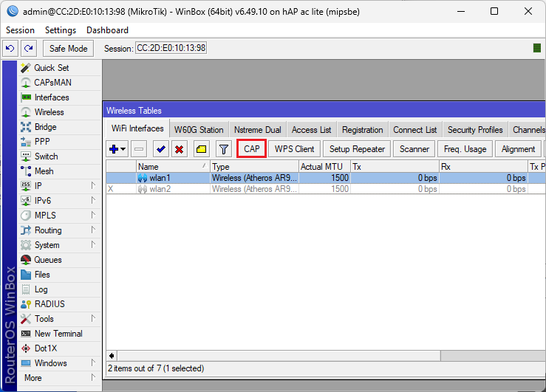Open the Files menu
This screenshot has width=546, height=392.
(59, 275)
